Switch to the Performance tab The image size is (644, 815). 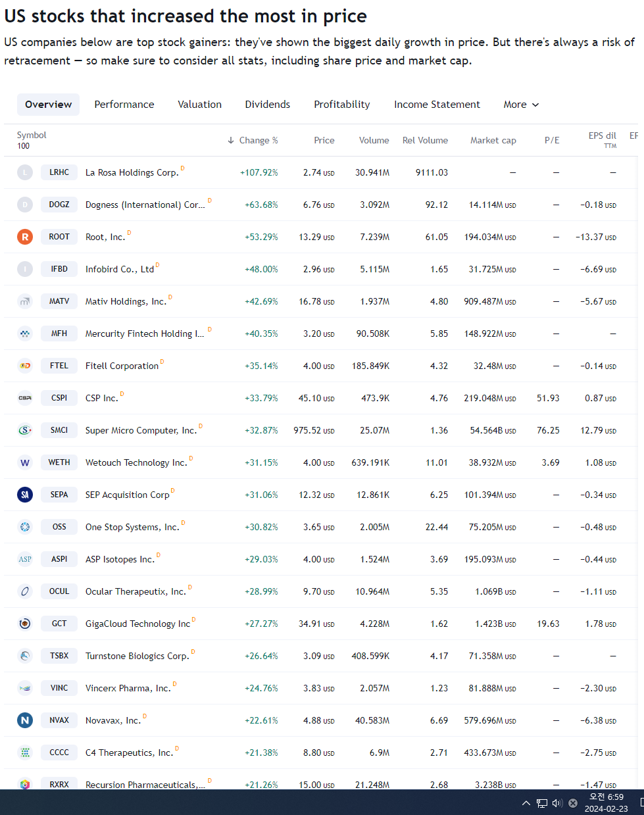point(124,105)
